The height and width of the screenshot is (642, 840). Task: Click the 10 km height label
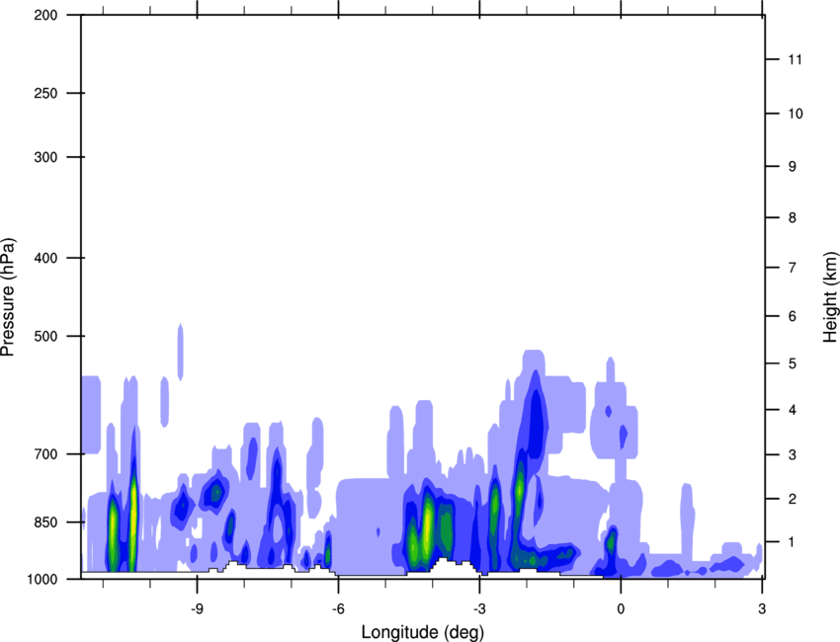coord(796,114)
